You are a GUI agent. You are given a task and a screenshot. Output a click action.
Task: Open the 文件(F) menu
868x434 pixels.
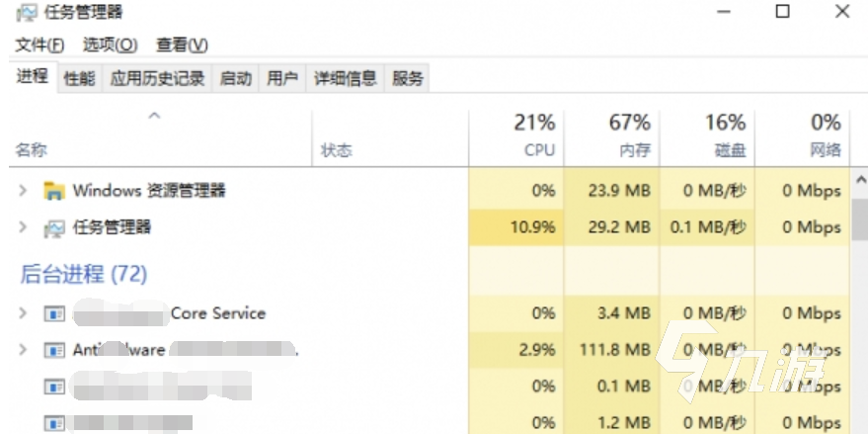pyautogui.click(x=39, y=45)
